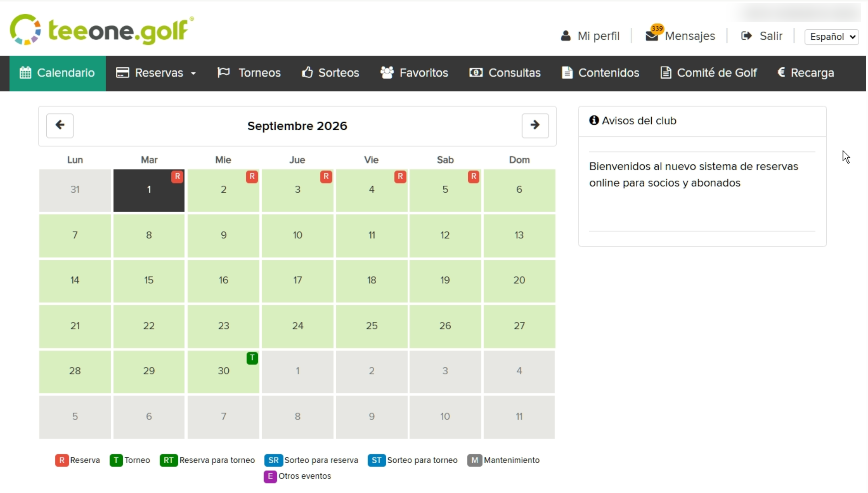Open the Español language dropdown
The height and width of the screenshot is (493, 868).
point(831,37)
